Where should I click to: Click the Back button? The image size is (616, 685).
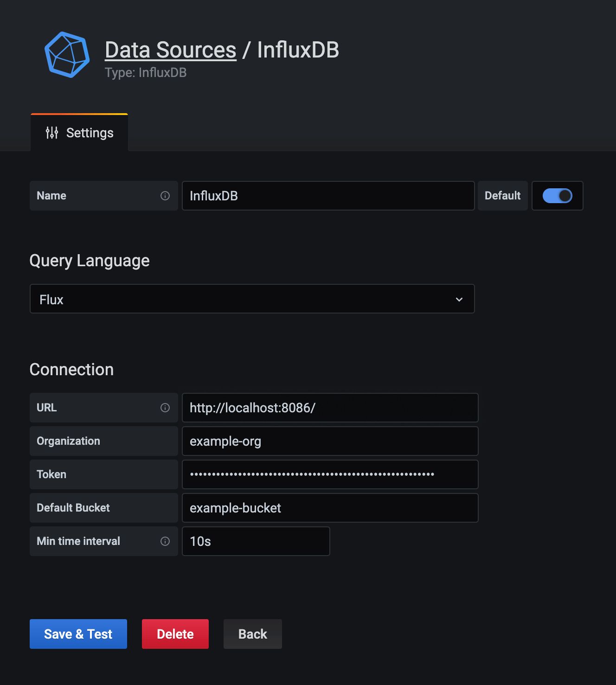pyautogui.click(x=253, y=634)
